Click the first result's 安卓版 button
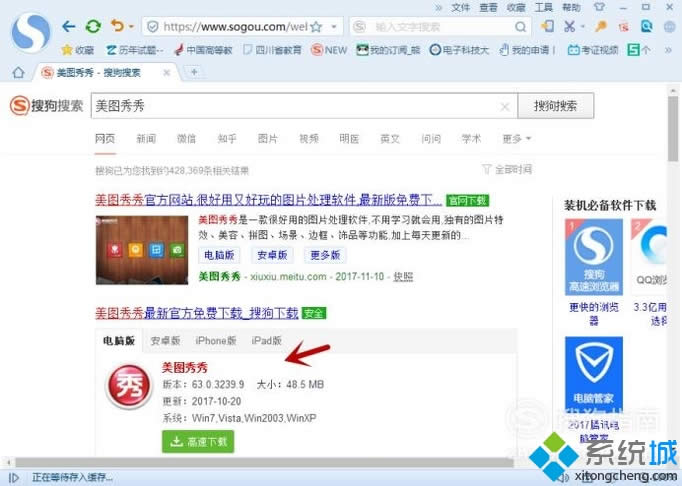Screen dimensions: 682x486 pyautogui.click(x=272, y=255)
